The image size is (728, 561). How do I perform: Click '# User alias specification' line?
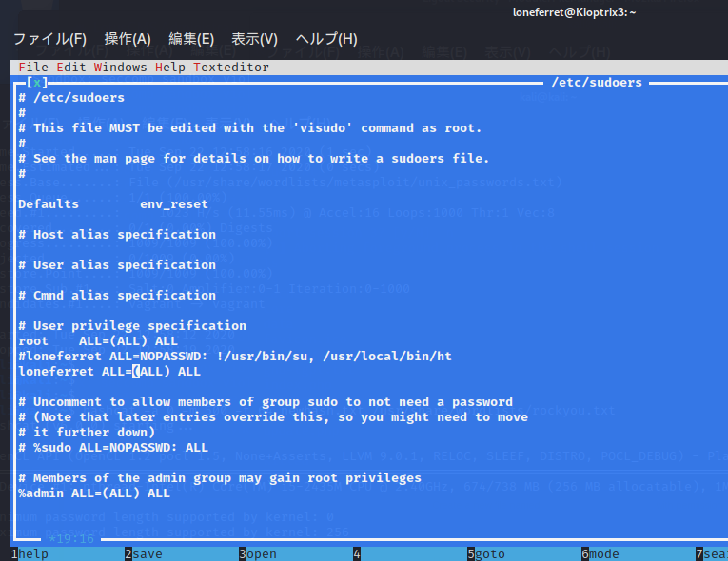point(117,265)
